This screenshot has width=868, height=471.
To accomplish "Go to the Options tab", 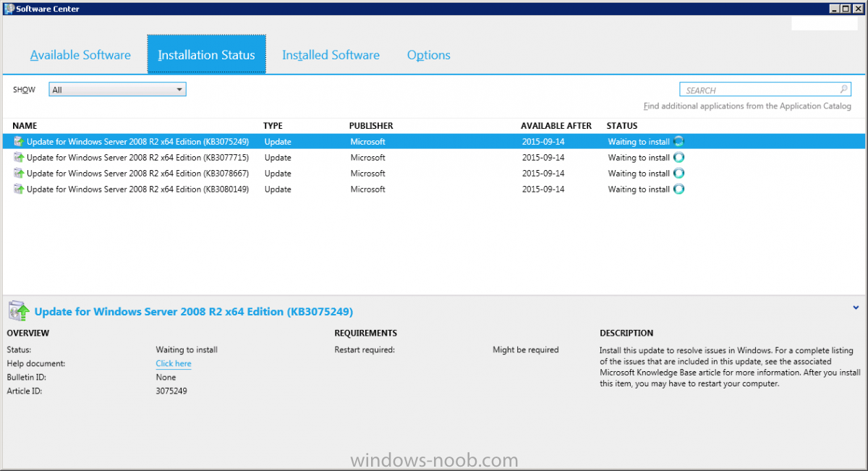I will click(x=429, y=55).
